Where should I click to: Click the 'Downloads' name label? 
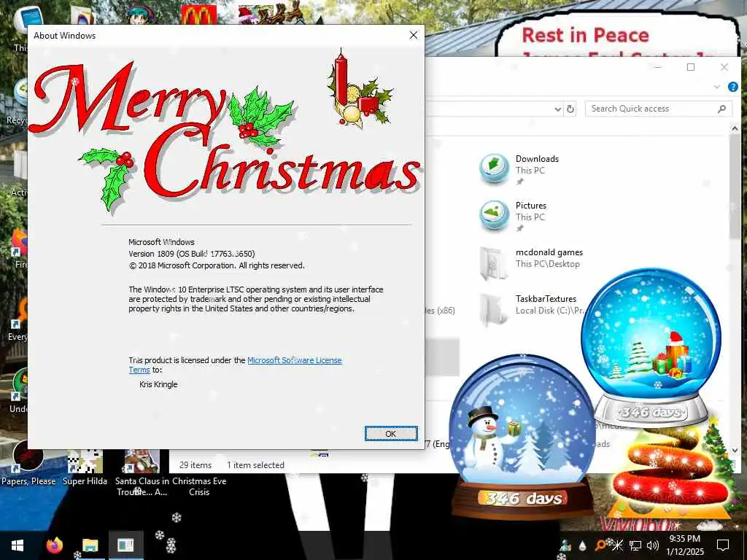pyautogui.click(x=537, y=158)
